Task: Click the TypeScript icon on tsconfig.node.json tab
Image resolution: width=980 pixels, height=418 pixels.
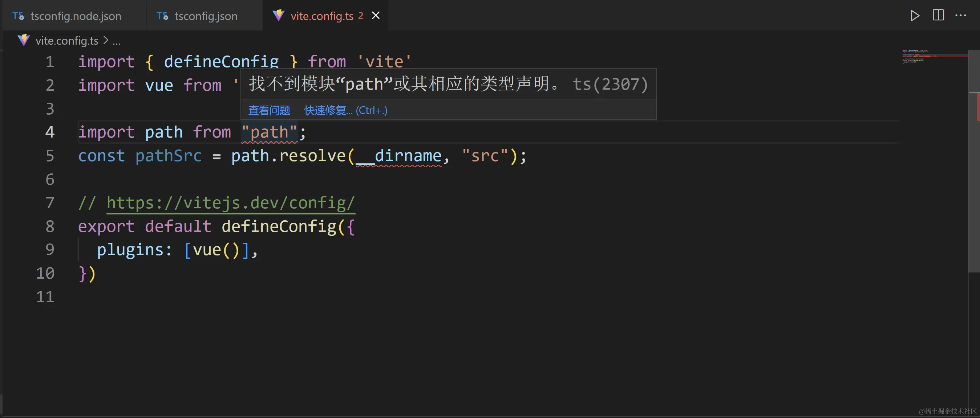Action: (x=18, y=16)
